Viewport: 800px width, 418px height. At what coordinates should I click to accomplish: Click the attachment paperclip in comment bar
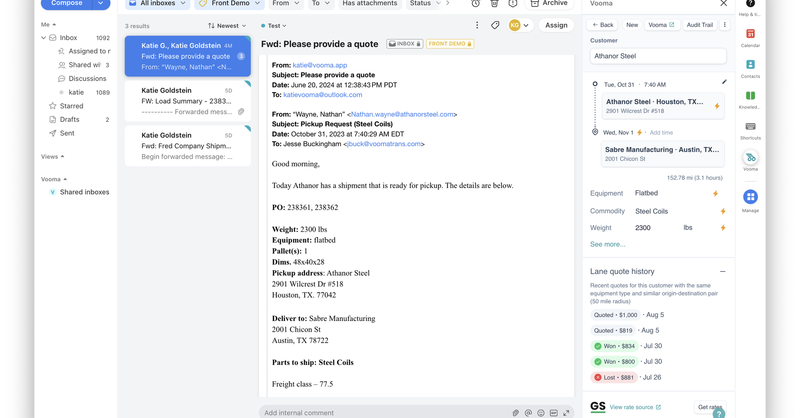(x=516, y=412)
